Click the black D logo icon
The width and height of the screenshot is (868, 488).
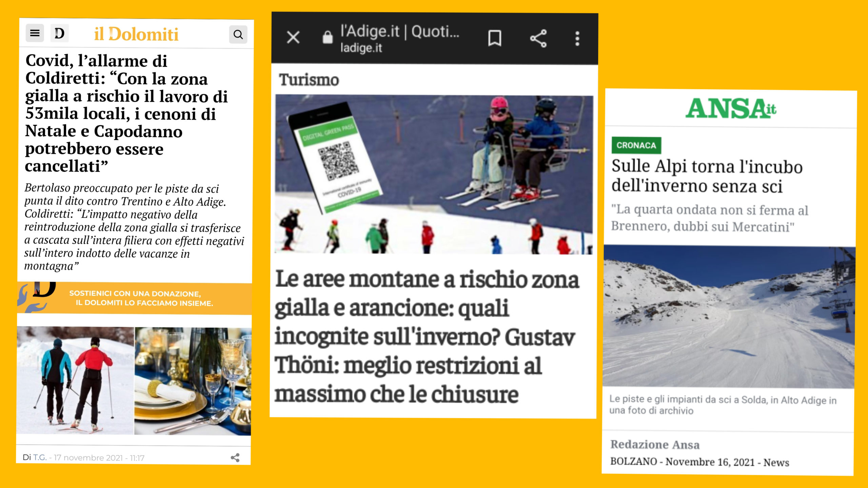(59, 33)
